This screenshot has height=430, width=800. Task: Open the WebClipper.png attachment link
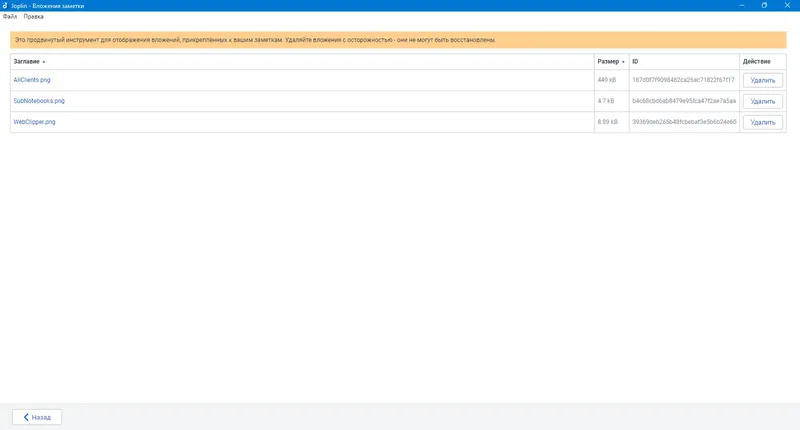34,122
